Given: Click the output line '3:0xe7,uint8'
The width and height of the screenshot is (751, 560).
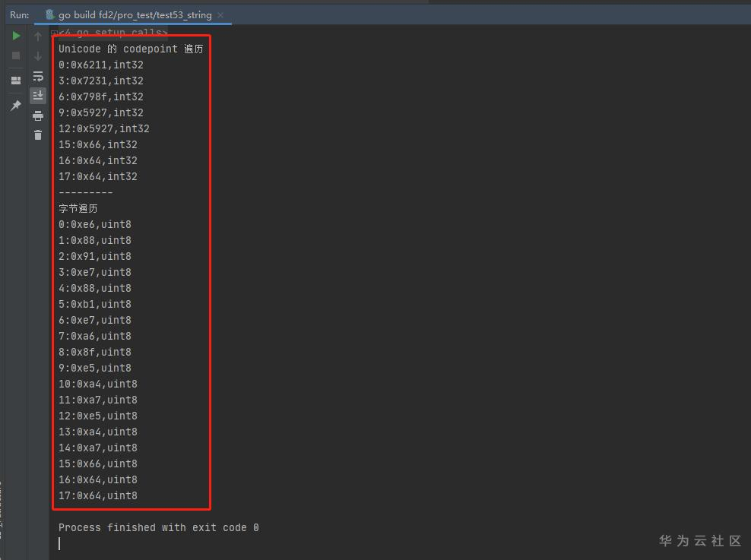Looking at the screenshot, I should pos(95,272).
